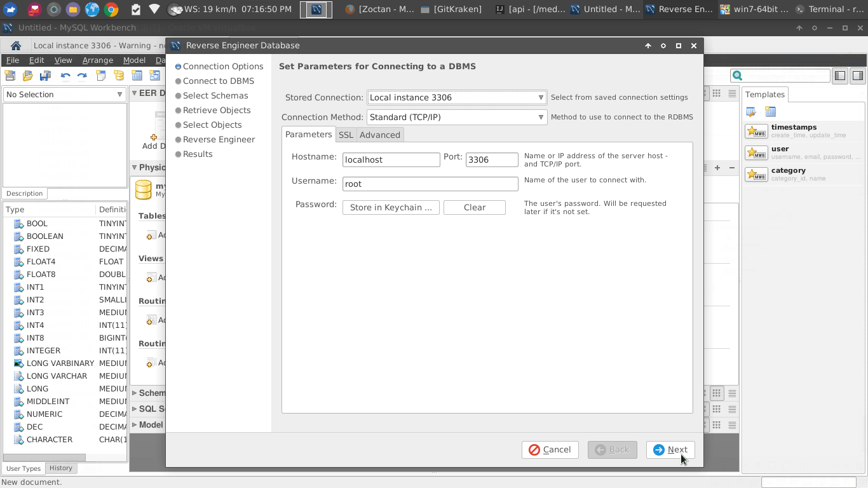Toggle the right sidebar visibility
The height and width of the screenshot is (488, 868).
click(x=857, y=76)
